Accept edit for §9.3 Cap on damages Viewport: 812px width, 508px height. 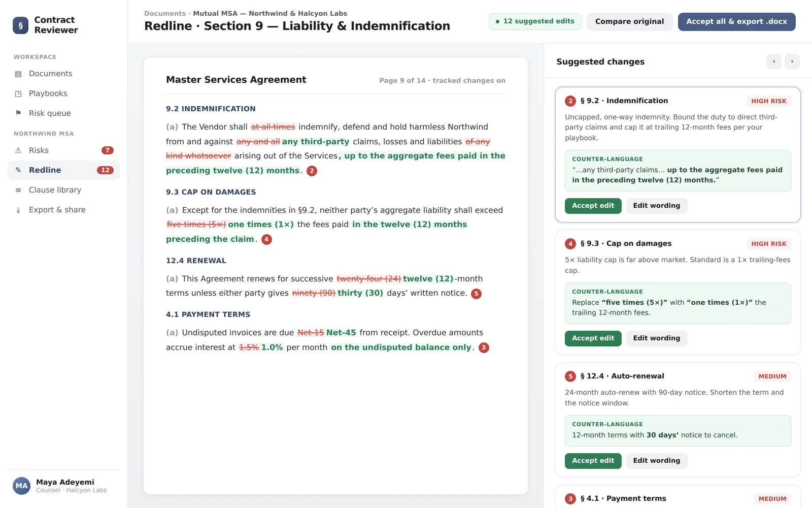(593, 338)
